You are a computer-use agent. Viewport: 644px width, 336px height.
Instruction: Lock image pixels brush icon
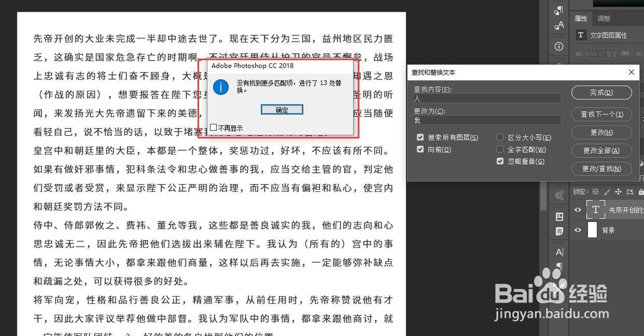[607, 191]
